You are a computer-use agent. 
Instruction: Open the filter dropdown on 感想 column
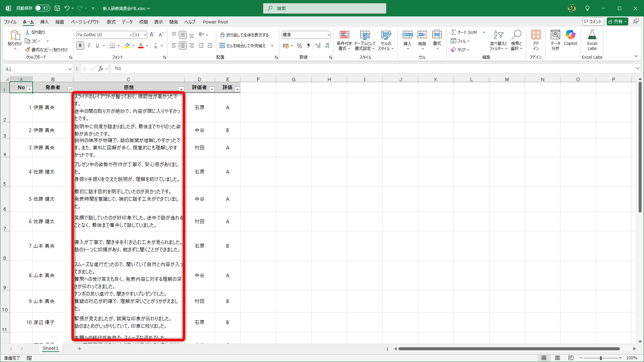(181, 89)
